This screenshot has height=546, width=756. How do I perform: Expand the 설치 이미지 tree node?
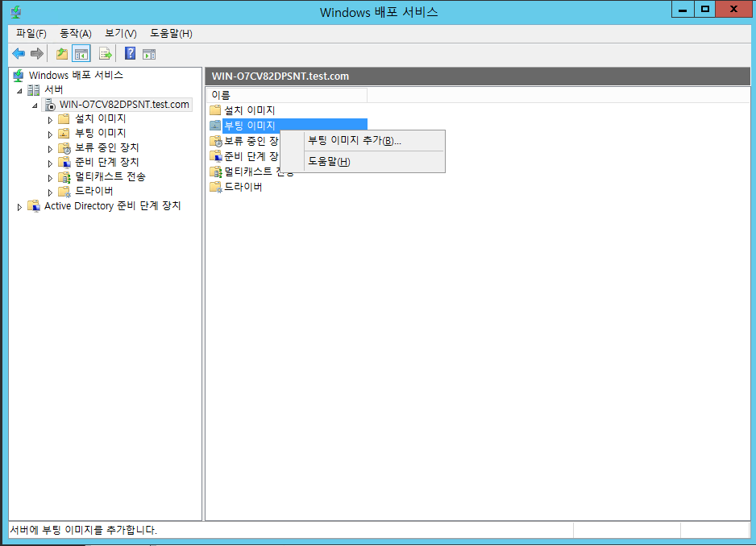pos(50,119)
